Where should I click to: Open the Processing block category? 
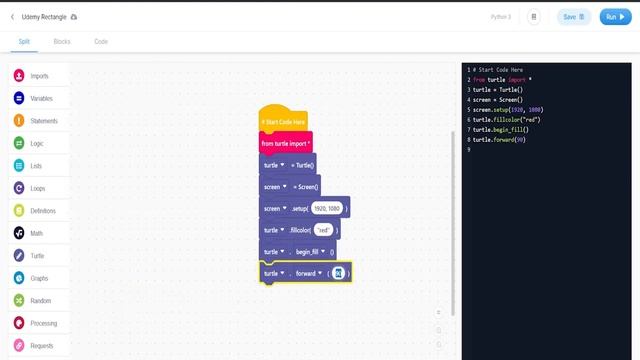[x=38, y=323]
